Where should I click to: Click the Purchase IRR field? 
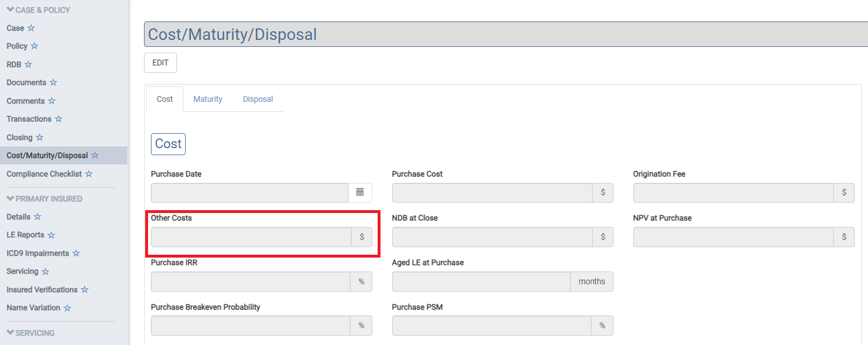(x=250, y=281)
